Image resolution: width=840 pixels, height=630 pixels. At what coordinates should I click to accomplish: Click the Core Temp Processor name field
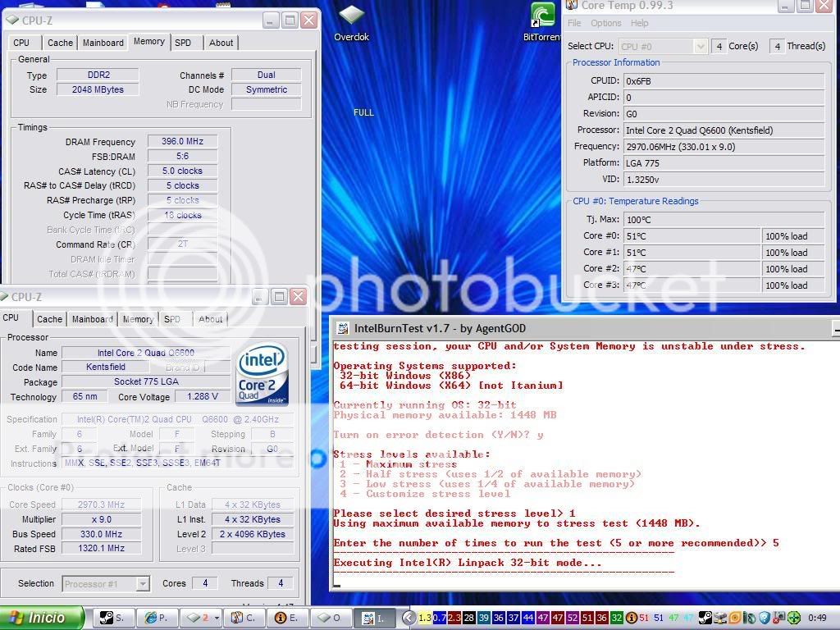coord(724,130)
